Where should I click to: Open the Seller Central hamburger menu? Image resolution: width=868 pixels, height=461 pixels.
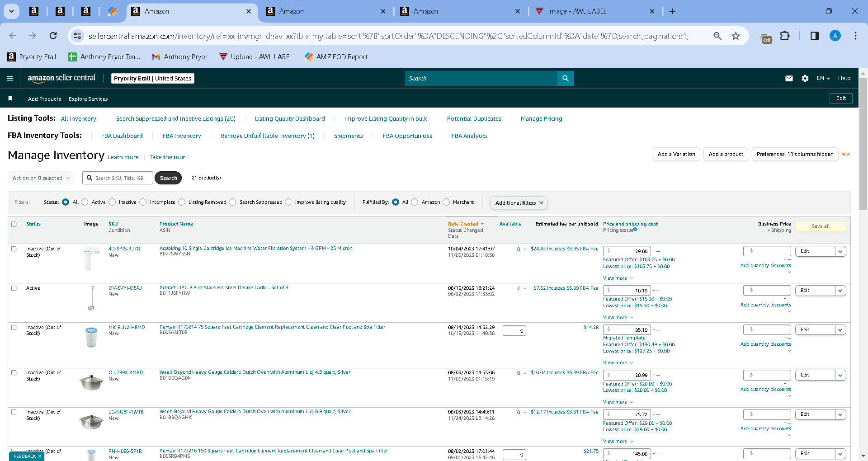[x=10, y=78]
